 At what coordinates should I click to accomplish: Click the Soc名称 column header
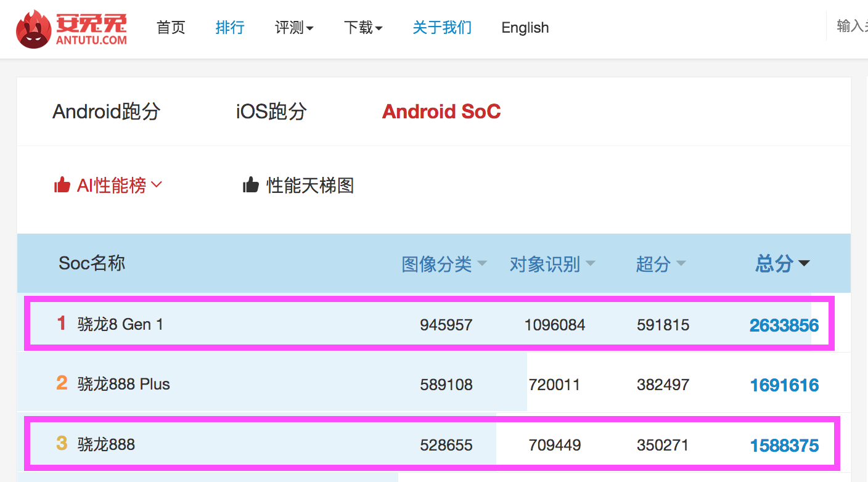pyautogui.click(x=92, y=263)
